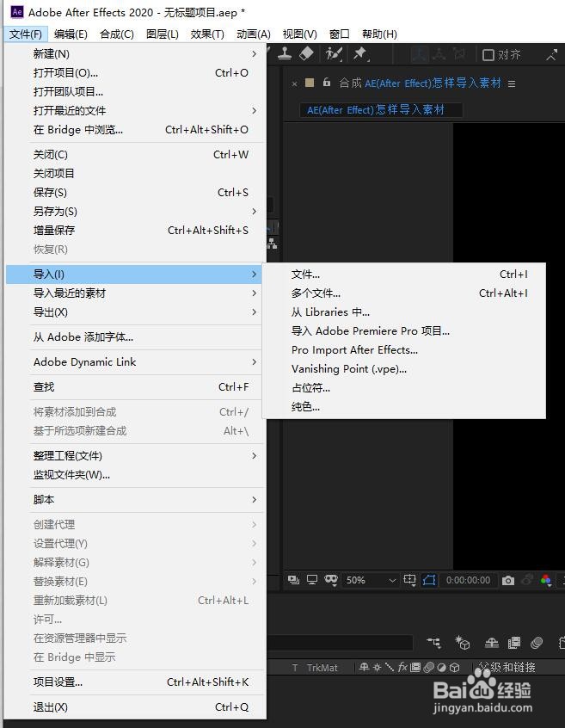Select the Clone Stamp tool

point(285,54)
